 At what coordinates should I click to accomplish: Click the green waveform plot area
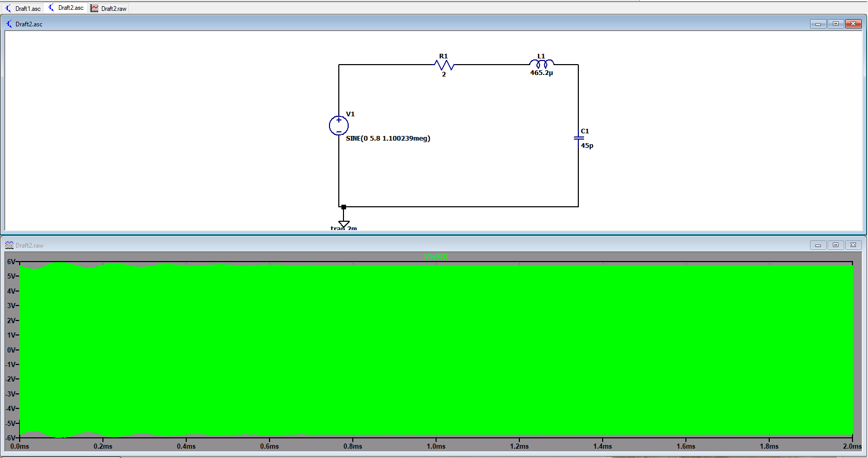pyautogui.click(x=436, y=350)
